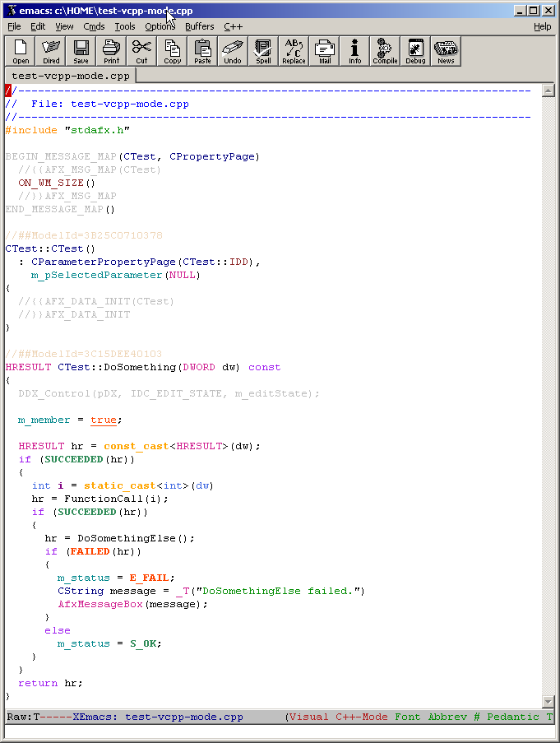Open the Help menu

click(x=542, y=26)
